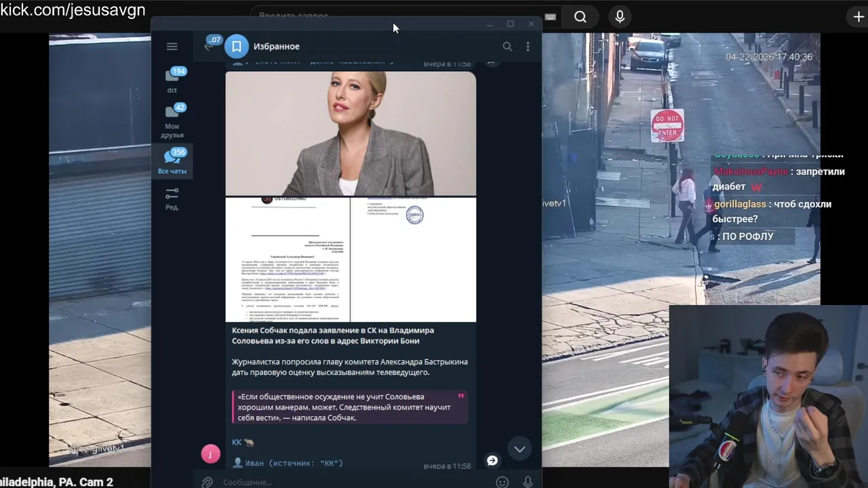This screenshot has width=868, height=488.
Task: Close the Telegram window
Action: [x=531, y=24]
